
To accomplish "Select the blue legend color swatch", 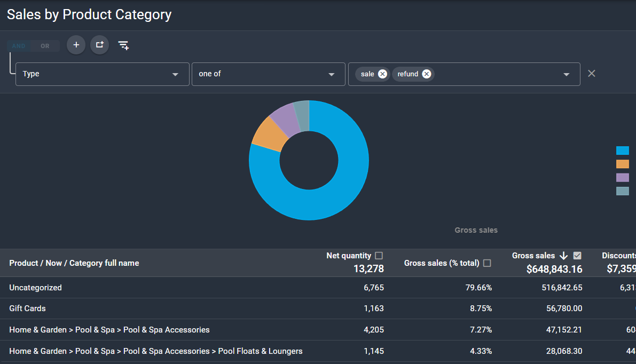I will [622, 151].
